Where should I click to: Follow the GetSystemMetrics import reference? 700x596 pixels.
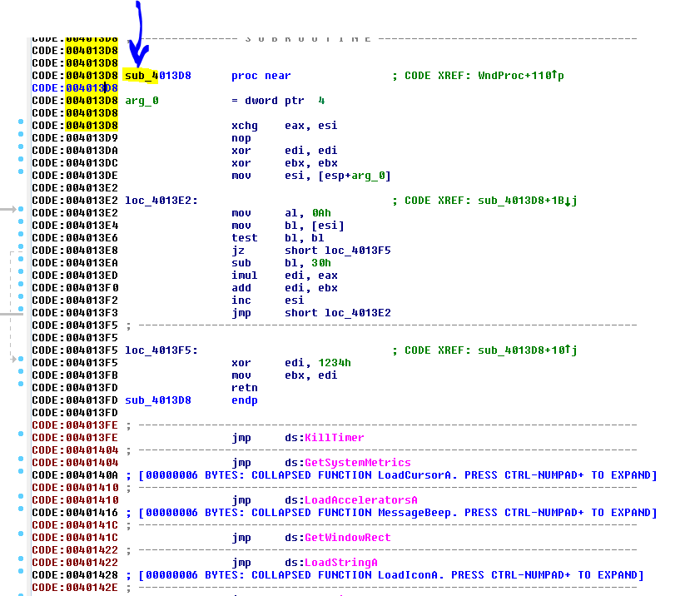pos(358,463)
